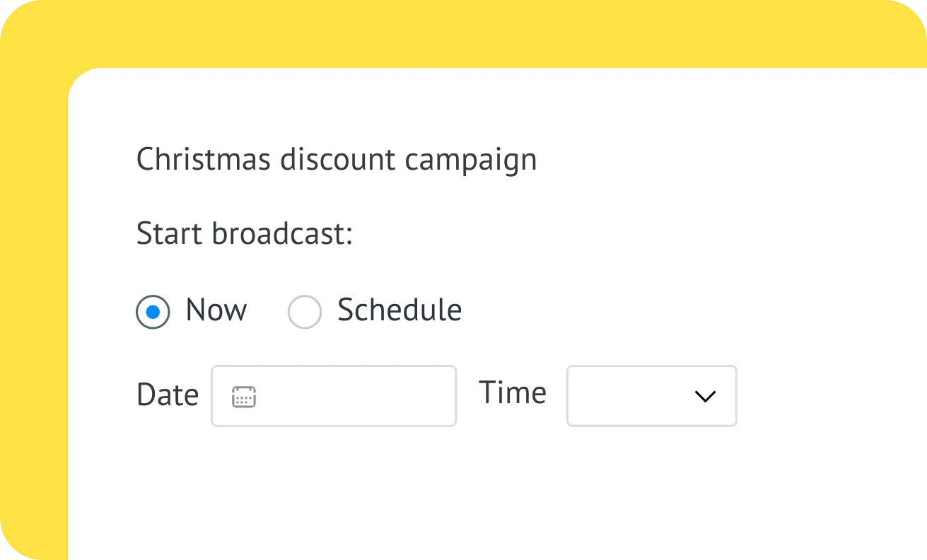Click the "Now" option label text

(x=216, y=310)
